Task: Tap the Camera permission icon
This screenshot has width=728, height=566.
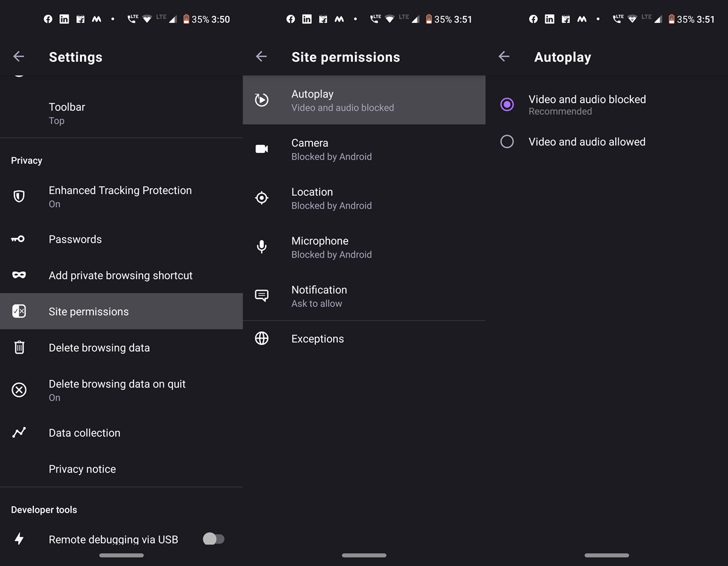Action: coord(261,149)
